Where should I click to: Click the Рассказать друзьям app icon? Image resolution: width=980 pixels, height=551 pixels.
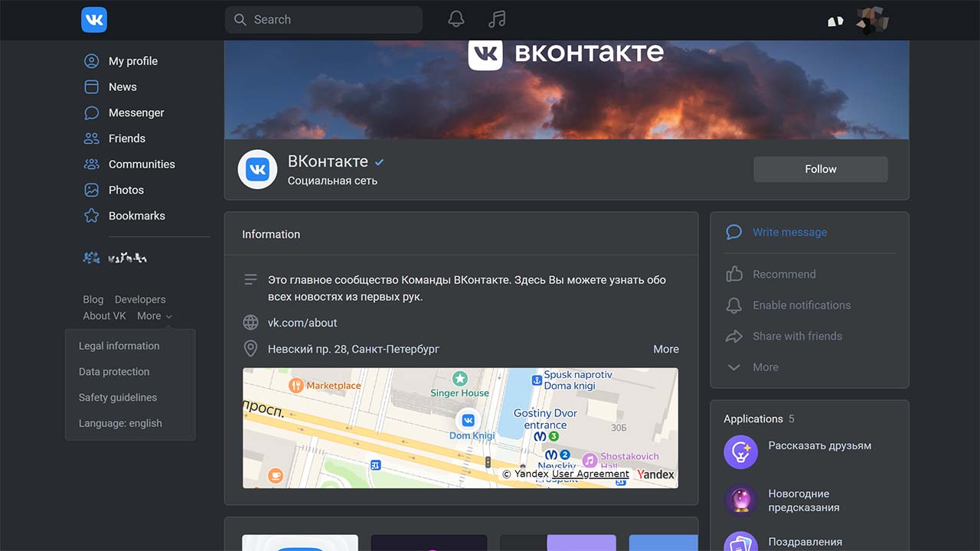(x=740, y=452)
